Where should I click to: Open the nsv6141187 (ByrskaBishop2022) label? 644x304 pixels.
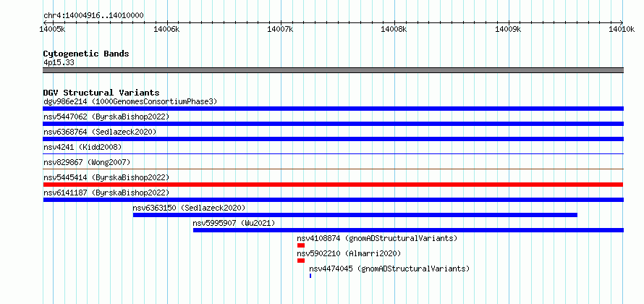[x=106, y=193]
